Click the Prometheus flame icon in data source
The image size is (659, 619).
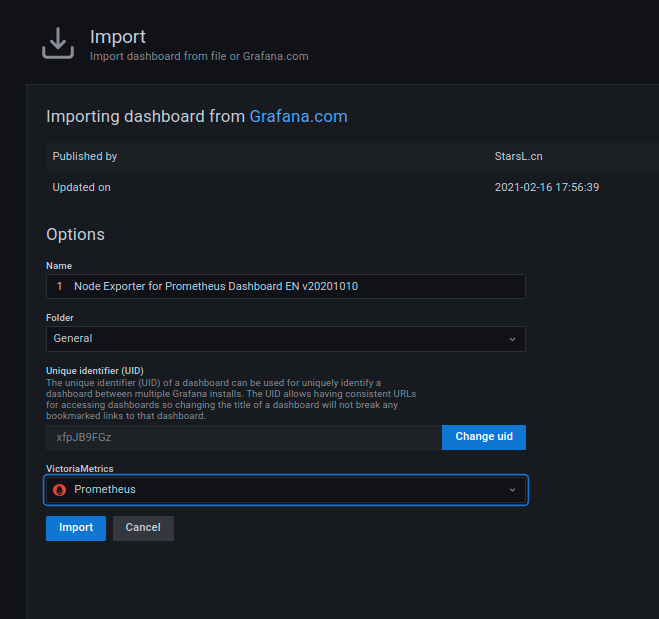[x=59, y=489]
